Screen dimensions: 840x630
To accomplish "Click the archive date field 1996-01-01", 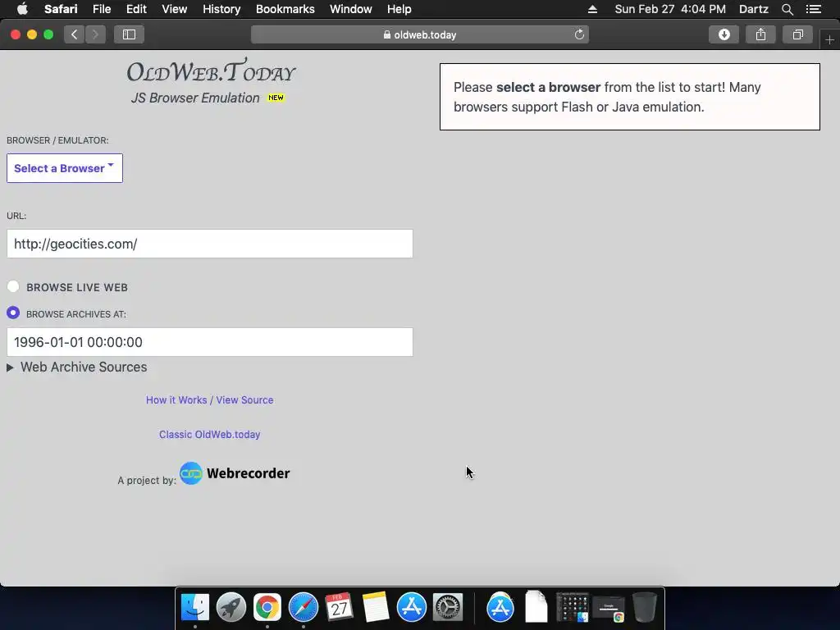I will tap(210, 342).
